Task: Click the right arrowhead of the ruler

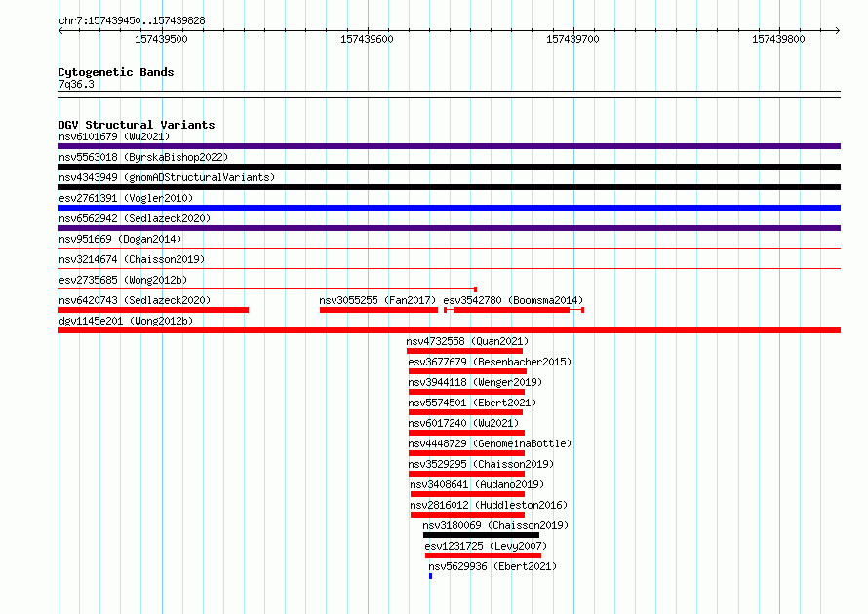Action: [x=838, y=31]
